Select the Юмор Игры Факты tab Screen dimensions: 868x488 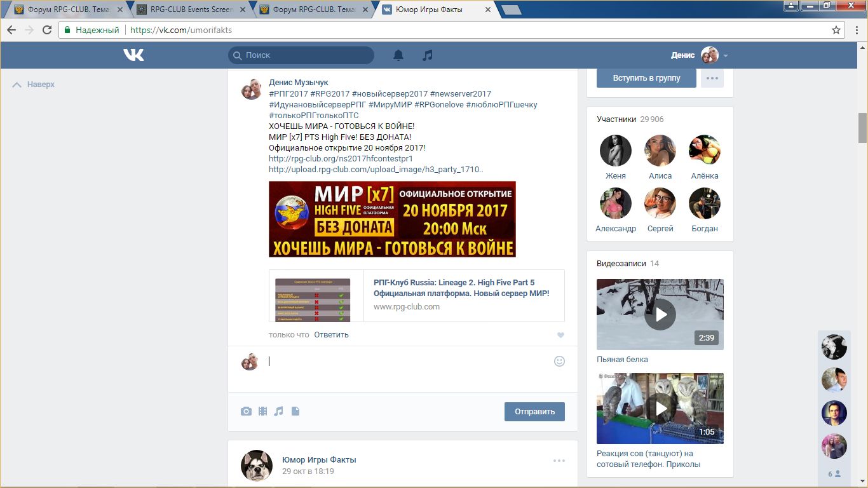(x=437, y=10)
